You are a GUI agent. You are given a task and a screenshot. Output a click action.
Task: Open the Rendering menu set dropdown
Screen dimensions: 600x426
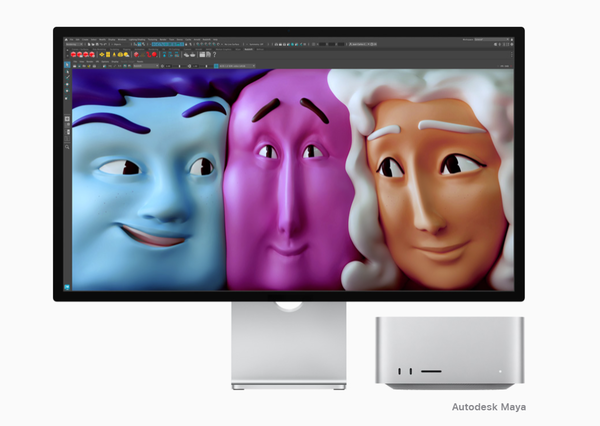[x=72, y=44]
